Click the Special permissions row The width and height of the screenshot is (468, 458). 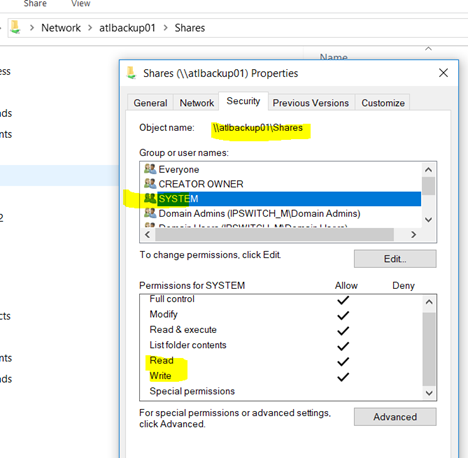pos(281,391)
